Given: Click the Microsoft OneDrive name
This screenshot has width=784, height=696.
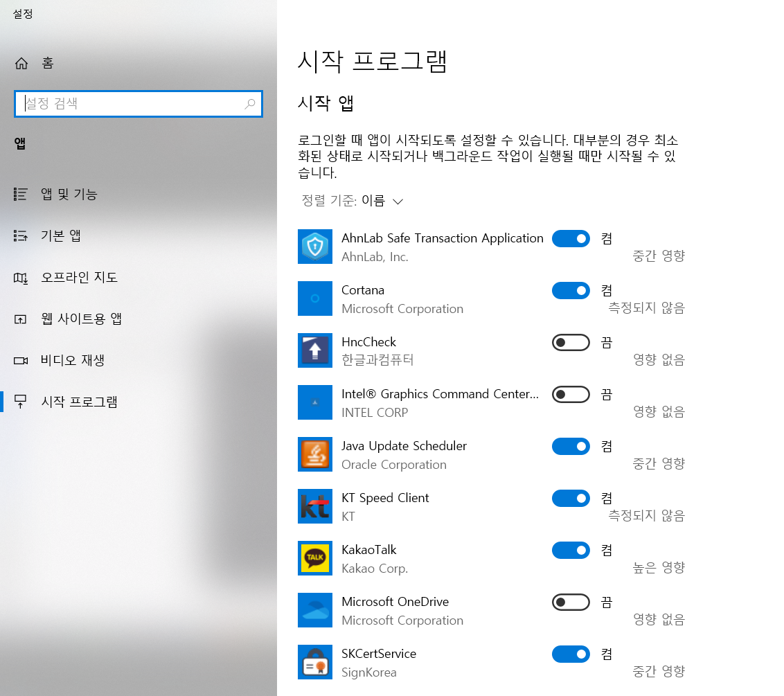Looking at the screenshot, I should (395, 602).
